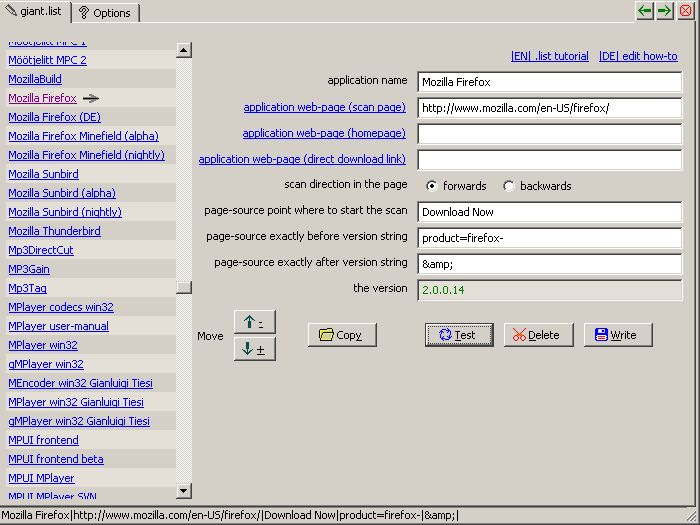
Task: Click the list scrollbar up arrow
Action: [x=183, y=50]
